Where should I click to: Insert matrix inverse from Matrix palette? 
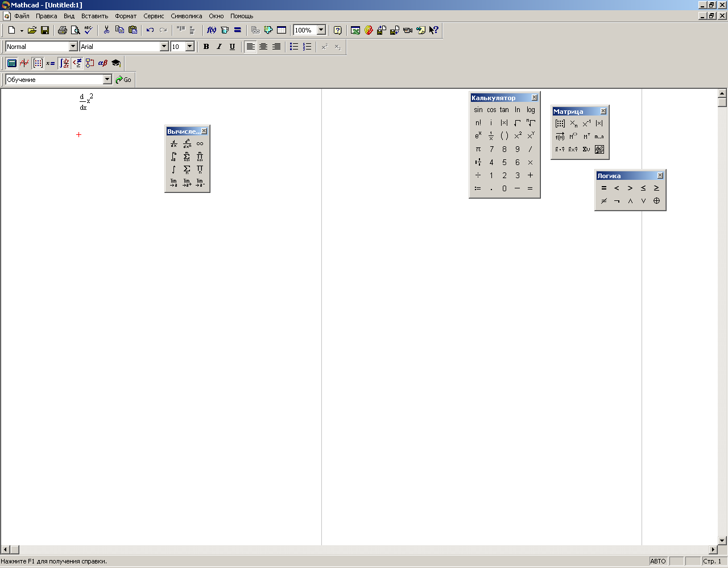click(586, 124)
